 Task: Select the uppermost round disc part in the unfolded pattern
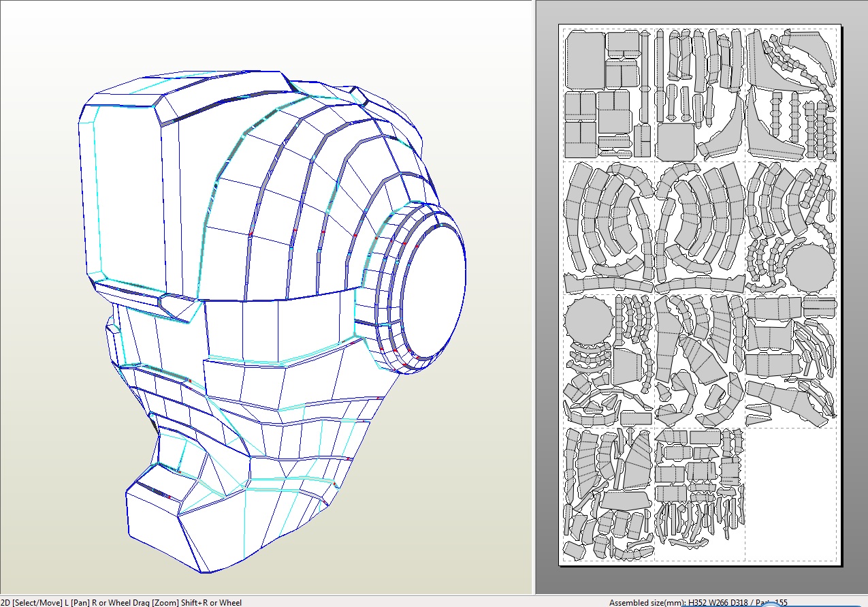[809, 267]
